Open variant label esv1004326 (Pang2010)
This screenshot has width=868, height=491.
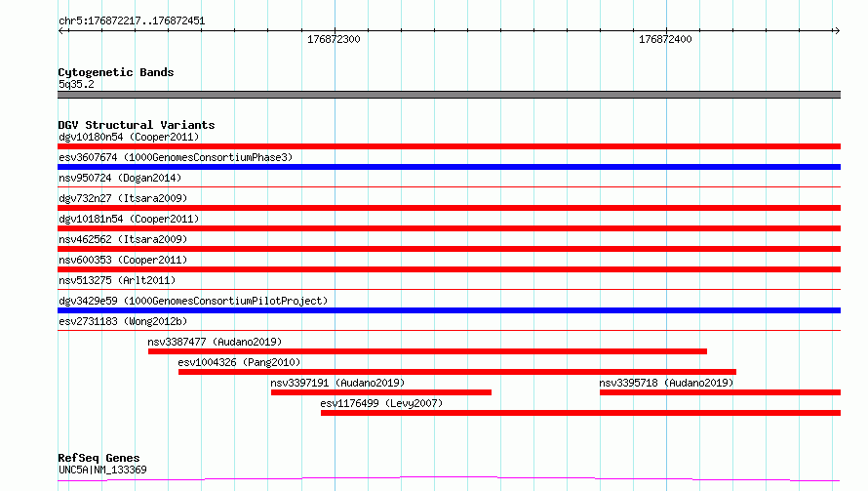tap(239, 362)
